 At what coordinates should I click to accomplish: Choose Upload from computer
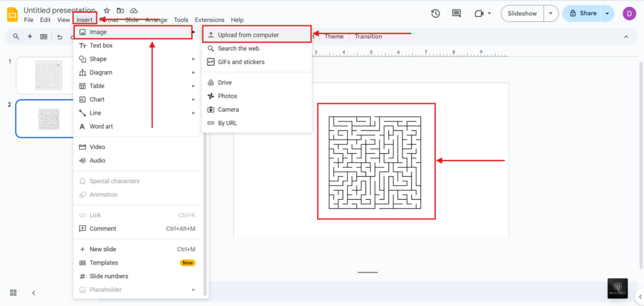[248, 35]
